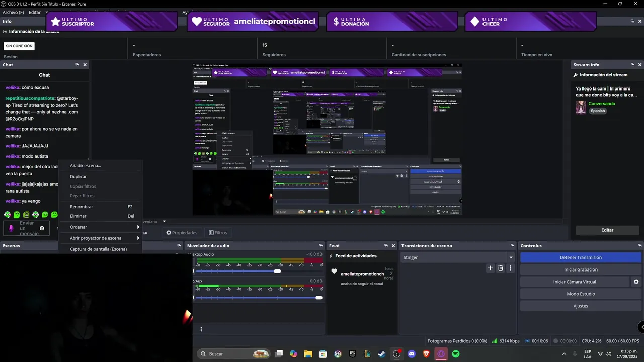Open the ventana dropdown arrow above Propiedades
This screenshot has width=644, height=362.
[164, 222]
